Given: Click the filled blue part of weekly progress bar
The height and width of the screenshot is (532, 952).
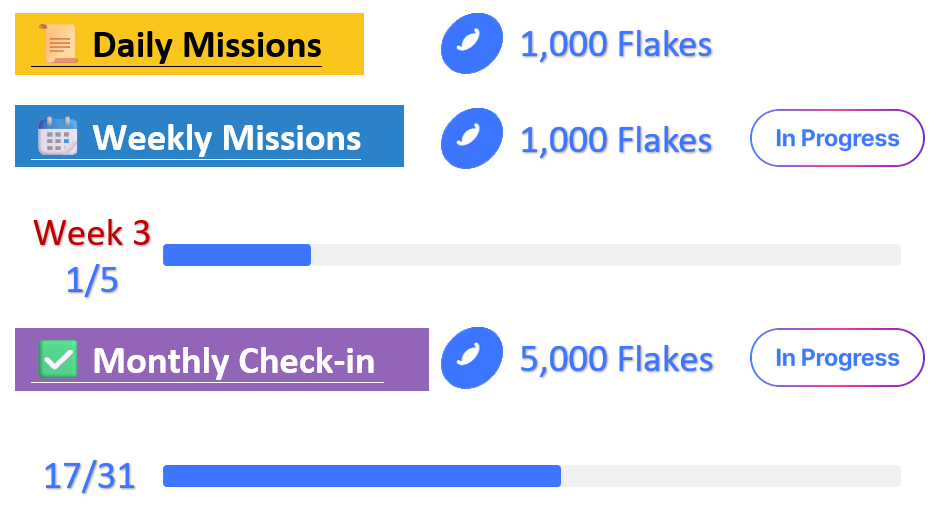Looking at the screenshot, I should (x=237, y=255).
